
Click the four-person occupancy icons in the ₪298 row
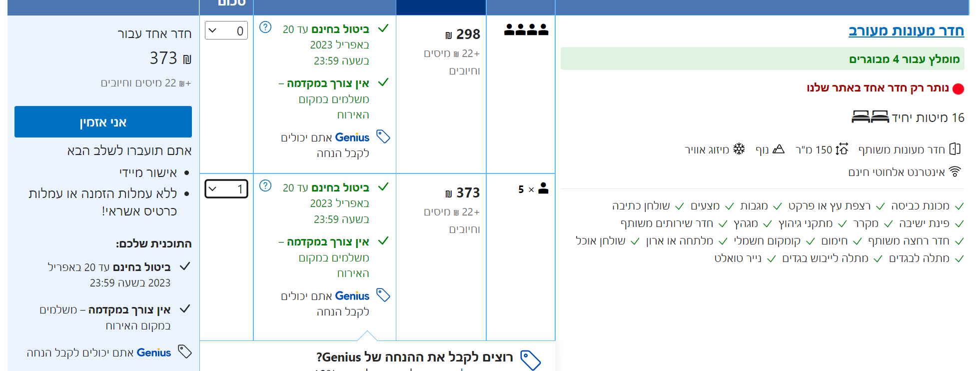click(527, 29)
